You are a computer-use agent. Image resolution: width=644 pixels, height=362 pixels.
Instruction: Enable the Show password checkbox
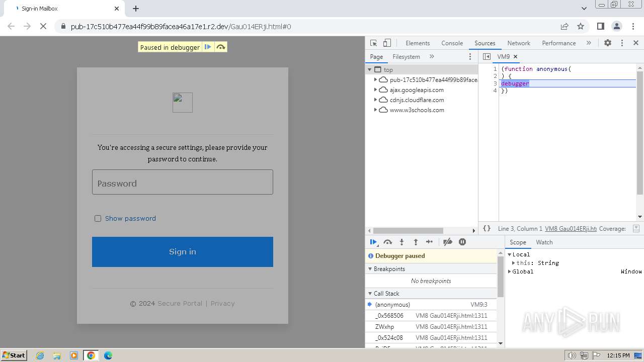98,218
